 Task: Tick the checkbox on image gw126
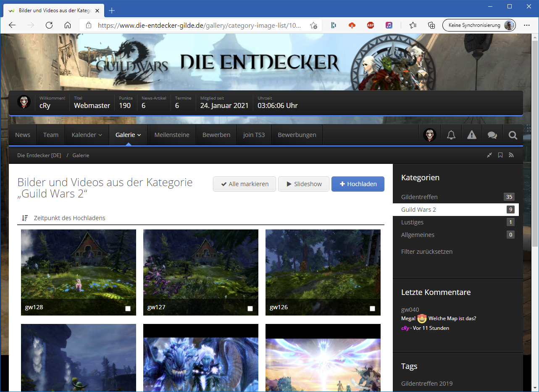(372, 308)
